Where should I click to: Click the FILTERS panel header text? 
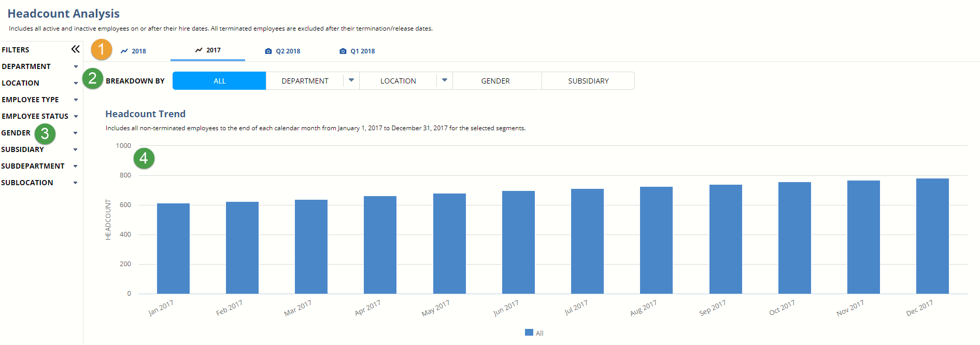(x=16, y=50)
